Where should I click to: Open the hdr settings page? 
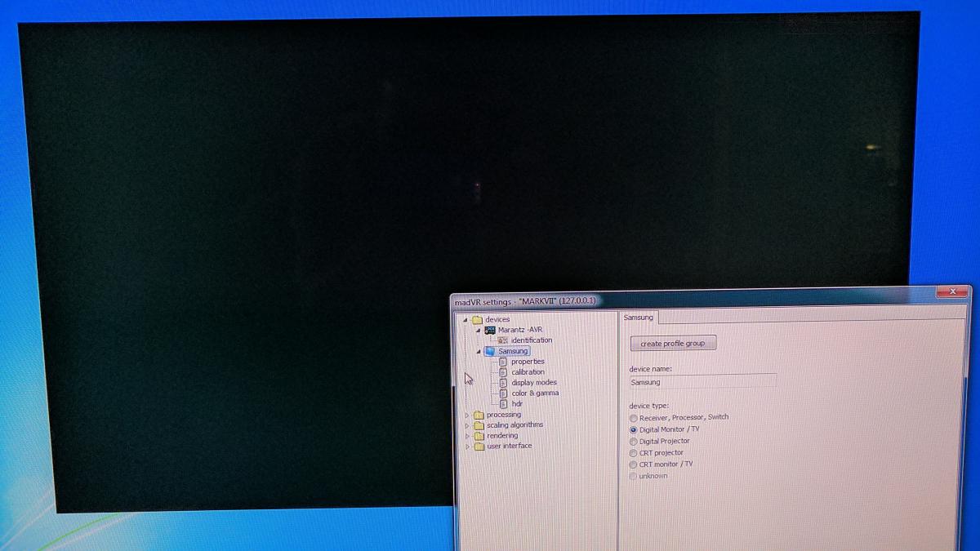point(517,404)
